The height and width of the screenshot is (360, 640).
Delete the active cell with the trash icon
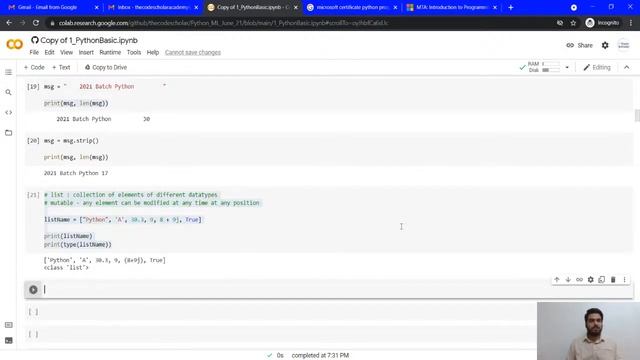point(613,280)
